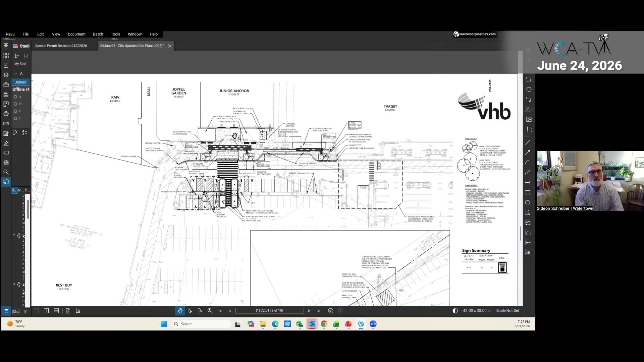
Task: Open the Spaces panel icon
Action: [6, 104]
